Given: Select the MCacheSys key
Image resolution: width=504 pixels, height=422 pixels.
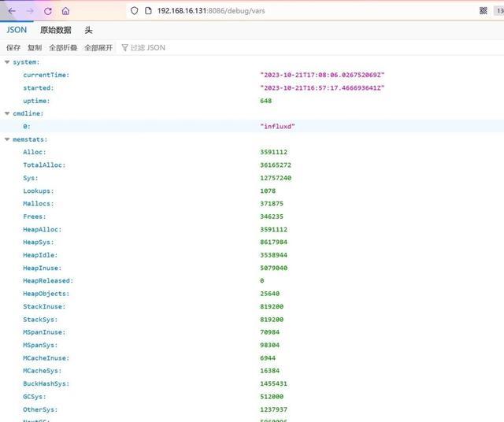Looking at the screenshot, I should [42, 371].
